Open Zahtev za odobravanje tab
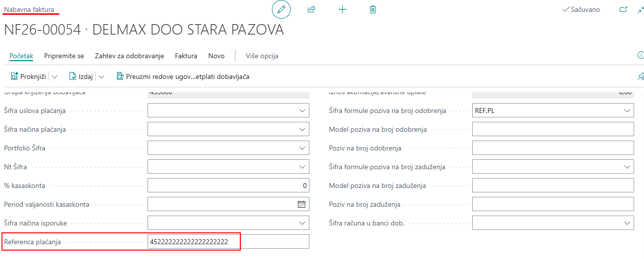The image size is (644, 259). (129, 56)
